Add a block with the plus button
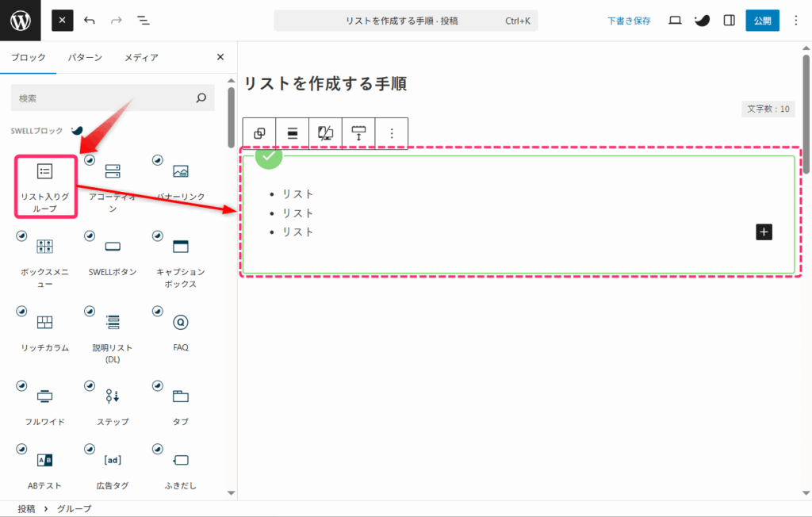Viewport: 812px width, 517px height. click(764, 232)
